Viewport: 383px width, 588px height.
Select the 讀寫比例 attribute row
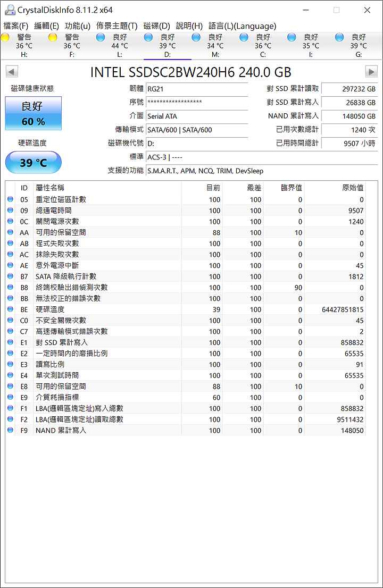pyautogui.click(x=186, y=364)
